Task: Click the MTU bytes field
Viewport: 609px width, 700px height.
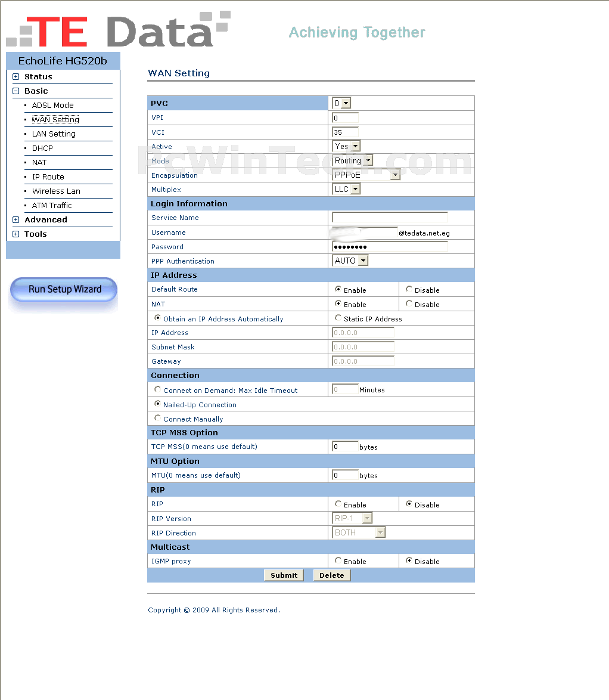Action: (346, 475)
